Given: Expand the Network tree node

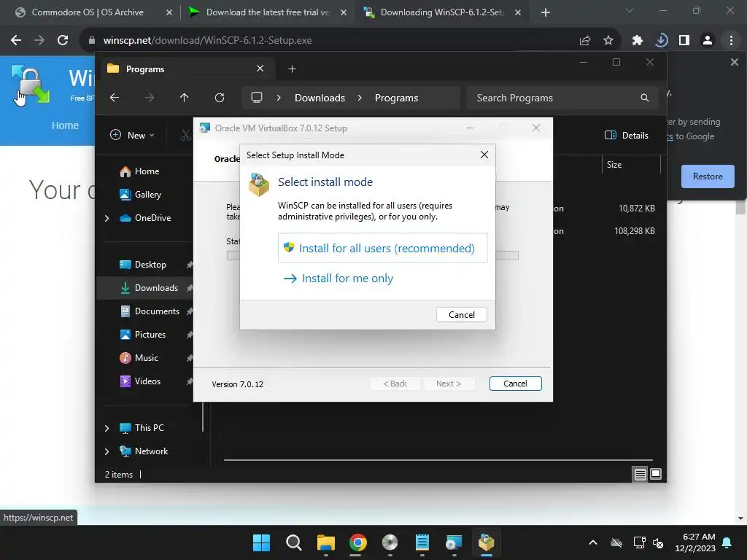Looking at the screenshot, I should [107, 451].
